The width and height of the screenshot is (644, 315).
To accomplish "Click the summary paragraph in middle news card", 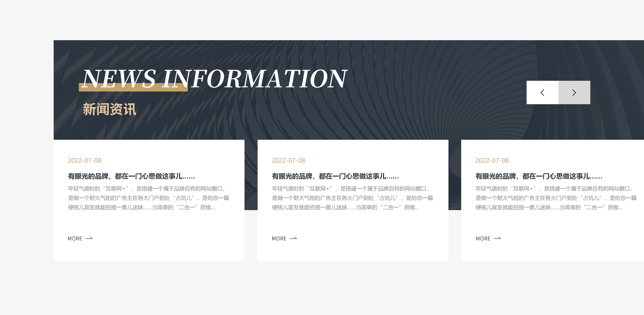I will [352, 198].
